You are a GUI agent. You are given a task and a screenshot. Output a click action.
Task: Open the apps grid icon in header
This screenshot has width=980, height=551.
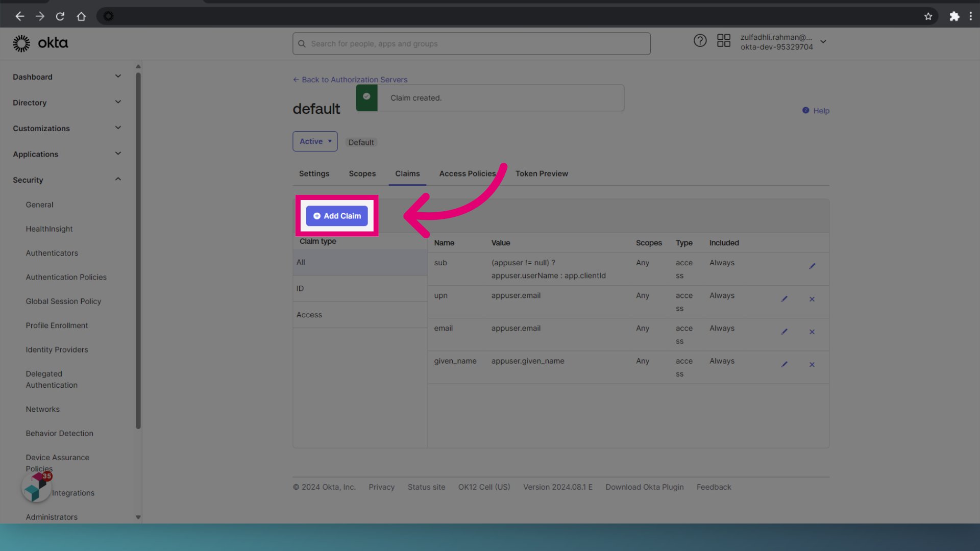tap(724, 41)
